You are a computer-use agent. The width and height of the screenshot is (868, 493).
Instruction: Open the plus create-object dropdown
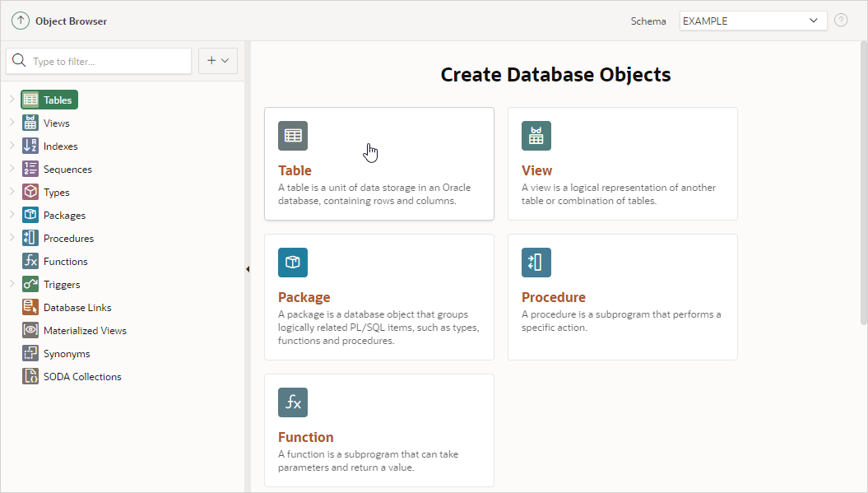click(x=218, y=61)
